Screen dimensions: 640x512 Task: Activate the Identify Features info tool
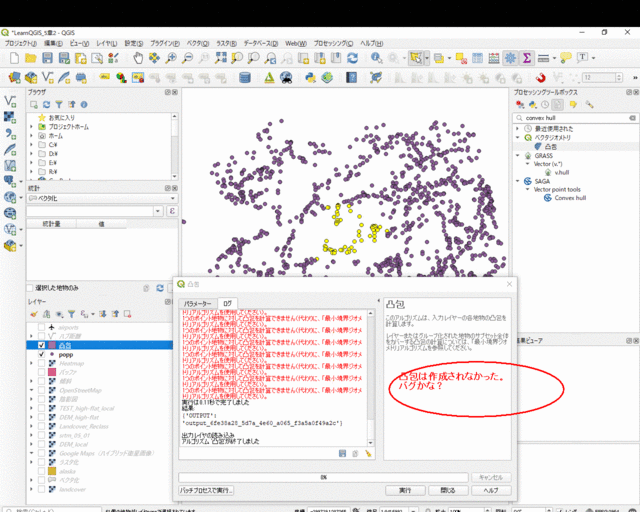tap(376, 58)
